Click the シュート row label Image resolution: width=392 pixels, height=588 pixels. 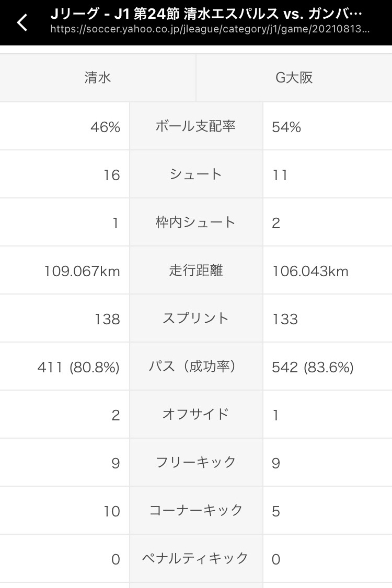point(196,174)
